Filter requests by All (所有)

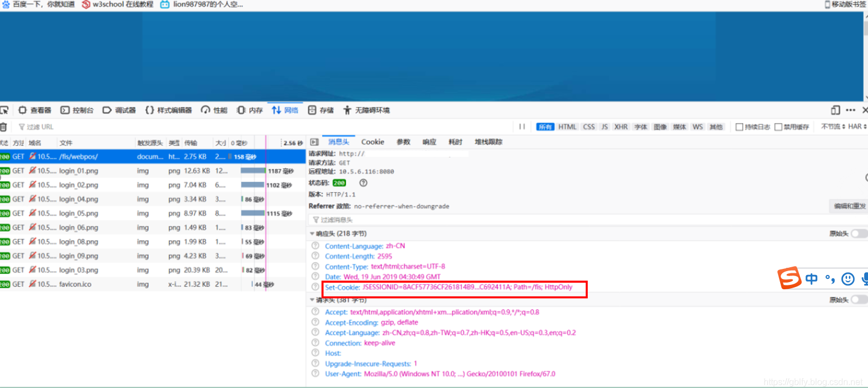coord(545,127)
